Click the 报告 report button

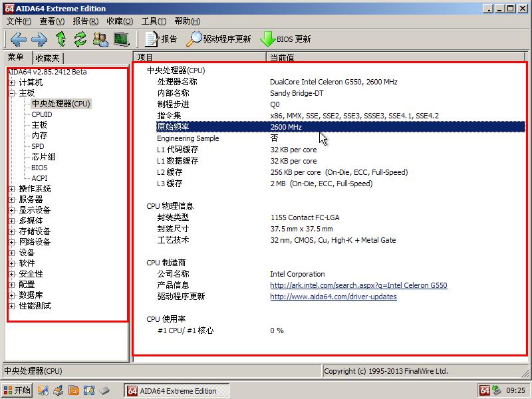pyautogui.click(x=161, y=39)
